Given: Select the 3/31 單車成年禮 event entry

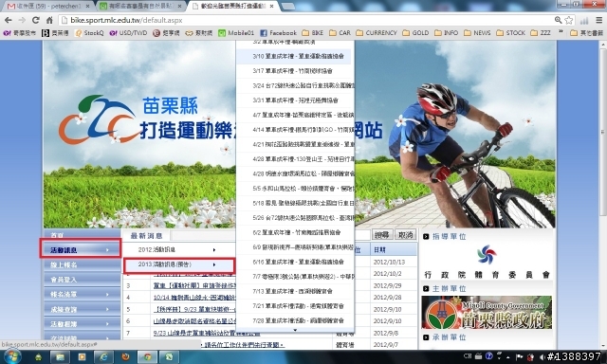Looking at the screenshot, I should [295, 100].
